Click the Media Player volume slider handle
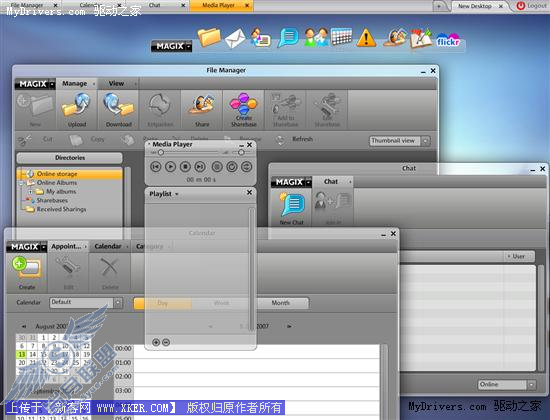Screen dimensions: 550x420 241,153
